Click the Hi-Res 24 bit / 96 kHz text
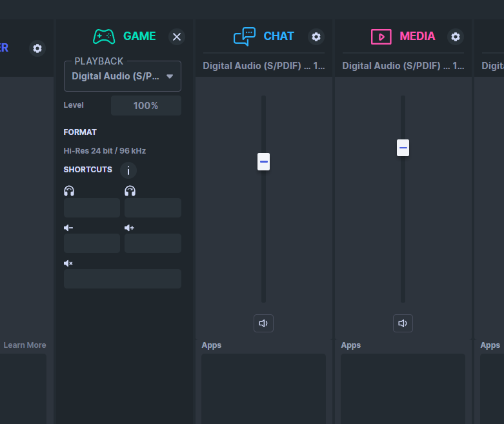 (105, 151)
